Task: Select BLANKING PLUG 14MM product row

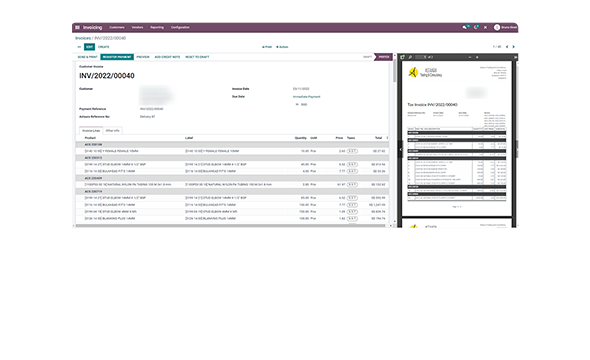Action: coord(232,218)
